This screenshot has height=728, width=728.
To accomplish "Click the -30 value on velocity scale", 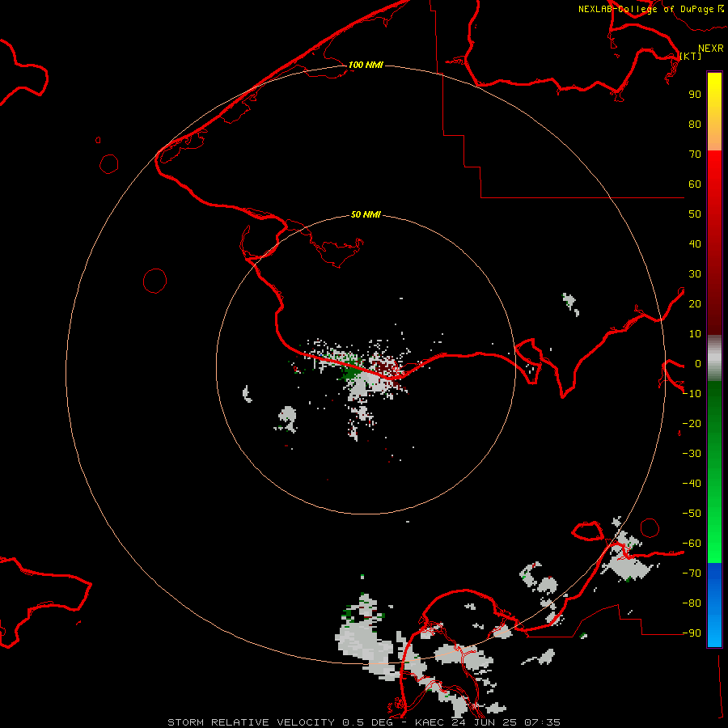I will [x=692, y=454].
